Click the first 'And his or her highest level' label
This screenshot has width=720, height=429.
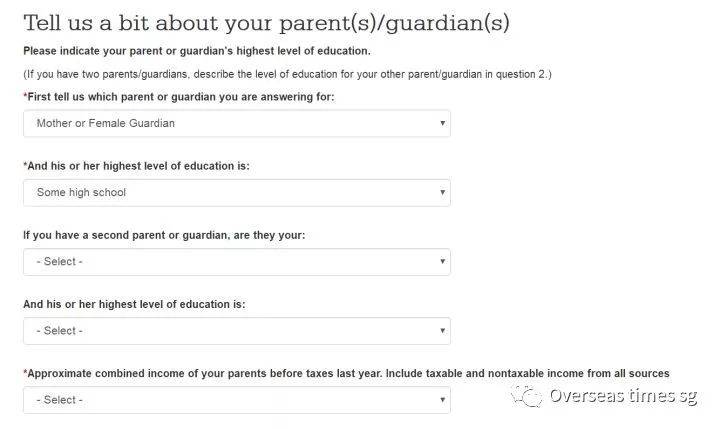coord(136,165)
